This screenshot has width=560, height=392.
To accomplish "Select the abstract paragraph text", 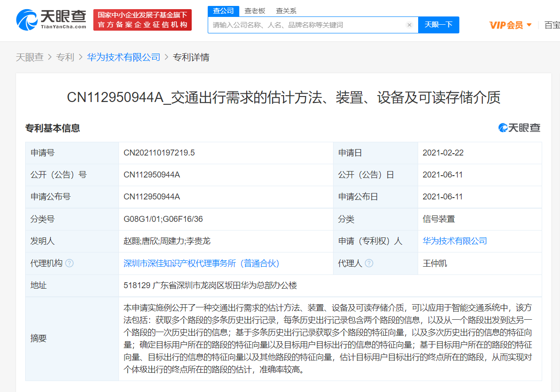I will [x=328, y=338].
